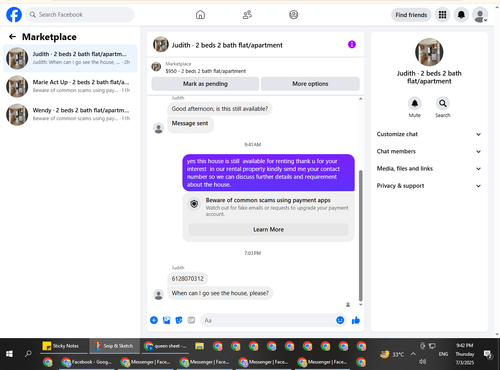Image resolution: width=500 pixels, height=370 pixels.
Task: Expand Media, files and links section
Action: [429, 169]
